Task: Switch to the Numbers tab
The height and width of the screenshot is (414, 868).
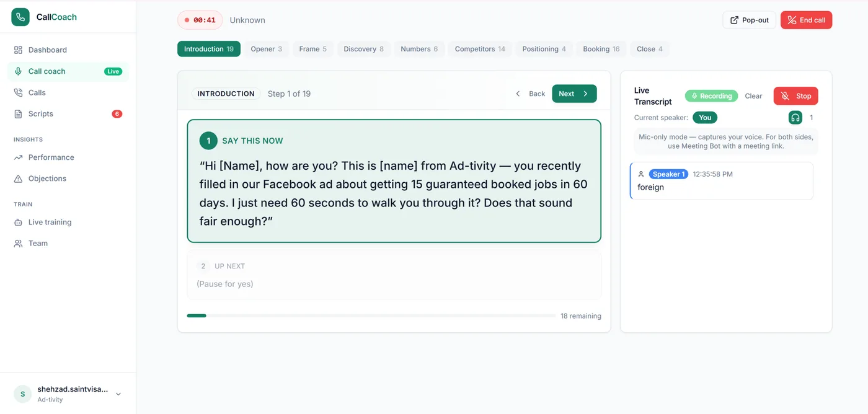Action: point(419,49)
